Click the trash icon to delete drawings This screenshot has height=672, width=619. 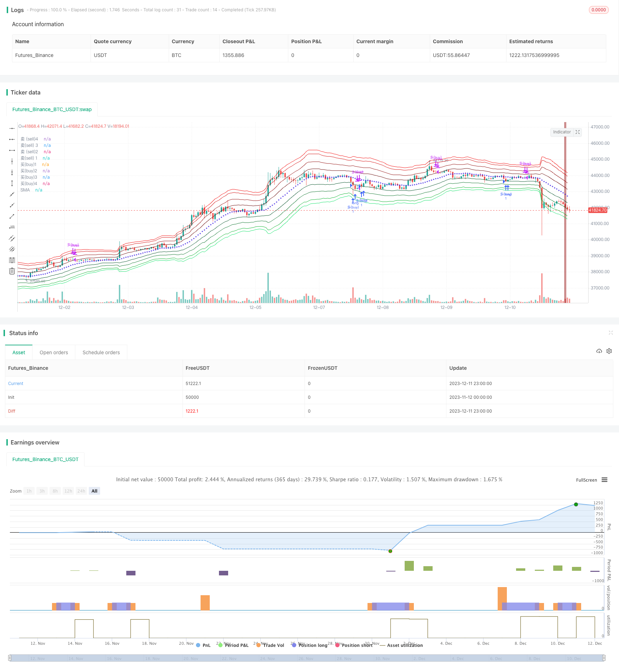click(12, 271)
